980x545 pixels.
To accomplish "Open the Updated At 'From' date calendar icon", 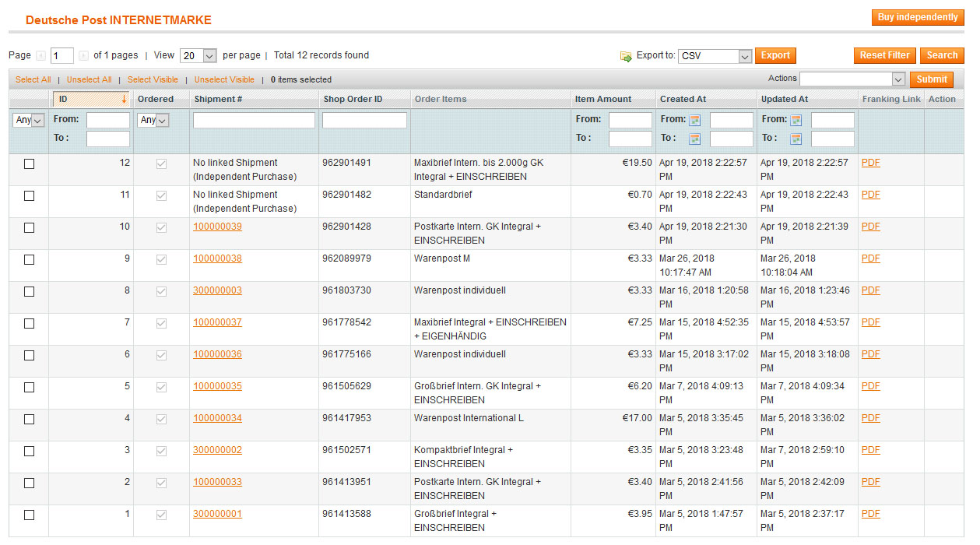I will click(x=796, y=121).
